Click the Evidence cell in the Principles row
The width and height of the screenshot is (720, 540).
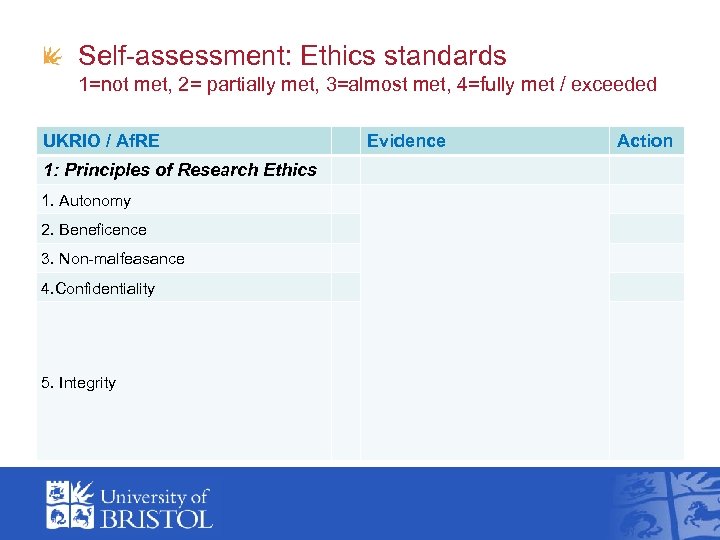tap(484, 170)
